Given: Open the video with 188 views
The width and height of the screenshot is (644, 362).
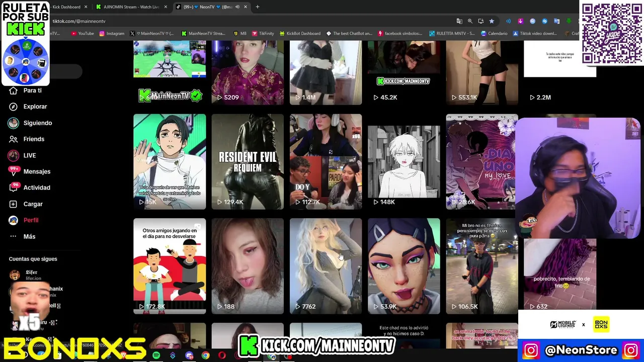Looking at the screenshot, I should [248, 266].
